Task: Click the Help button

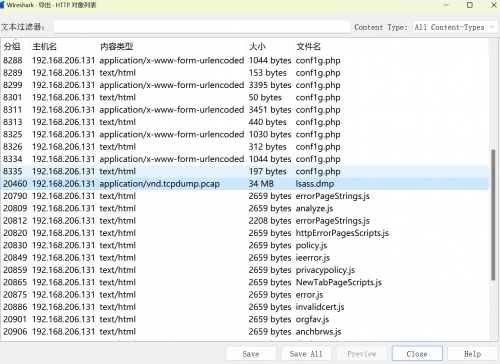Action: click(472, 354)
